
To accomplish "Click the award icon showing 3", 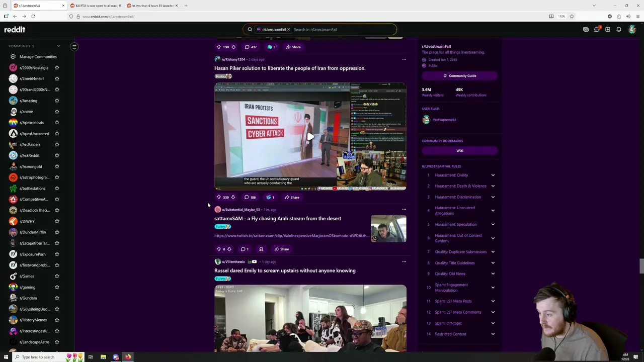I will click(271, 47).
